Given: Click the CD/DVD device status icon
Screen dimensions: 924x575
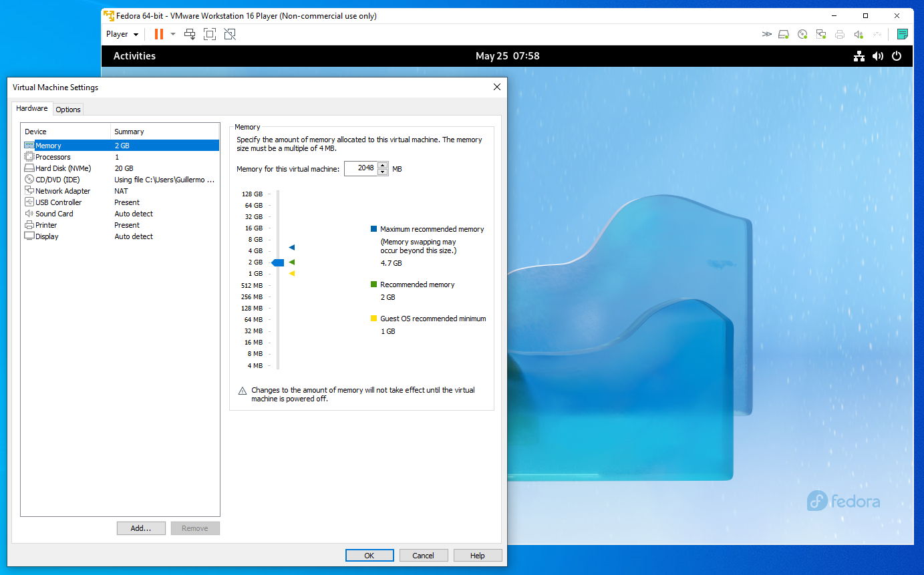Looking at the screenshot, I should 803,34.
